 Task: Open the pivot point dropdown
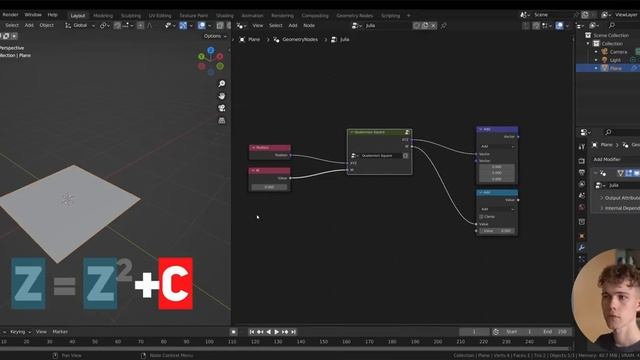click(104, 25)
